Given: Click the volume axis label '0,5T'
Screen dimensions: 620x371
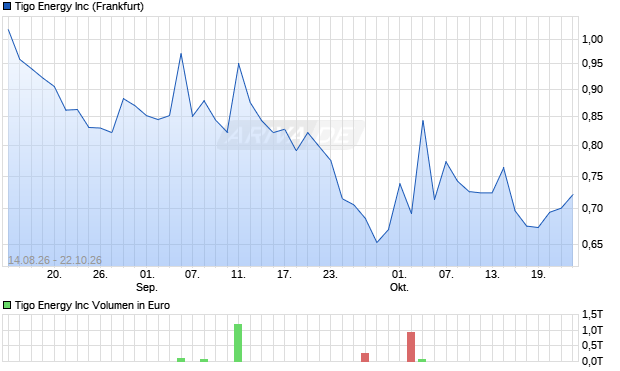Looking at the screenshot, I should pyautogui.click(x=592, y=345).
